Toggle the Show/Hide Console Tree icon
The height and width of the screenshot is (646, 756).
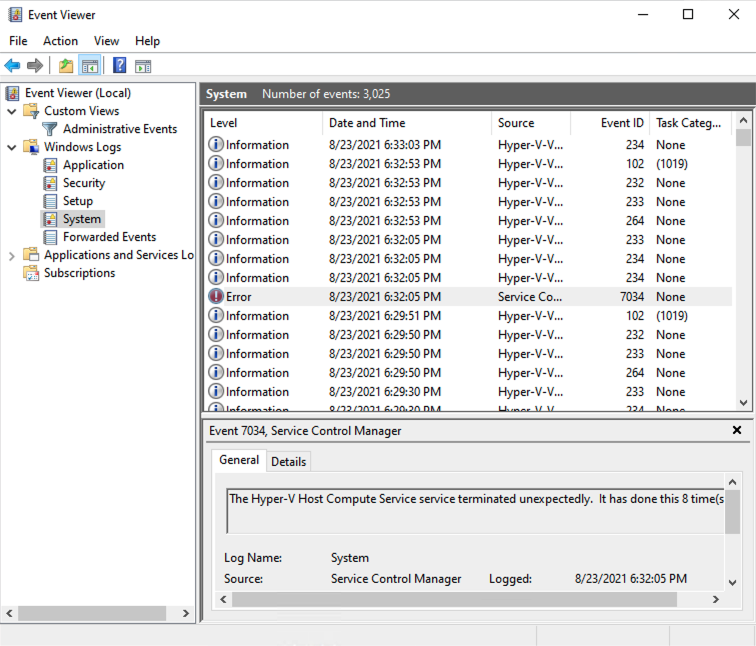(x=90, y=66)
